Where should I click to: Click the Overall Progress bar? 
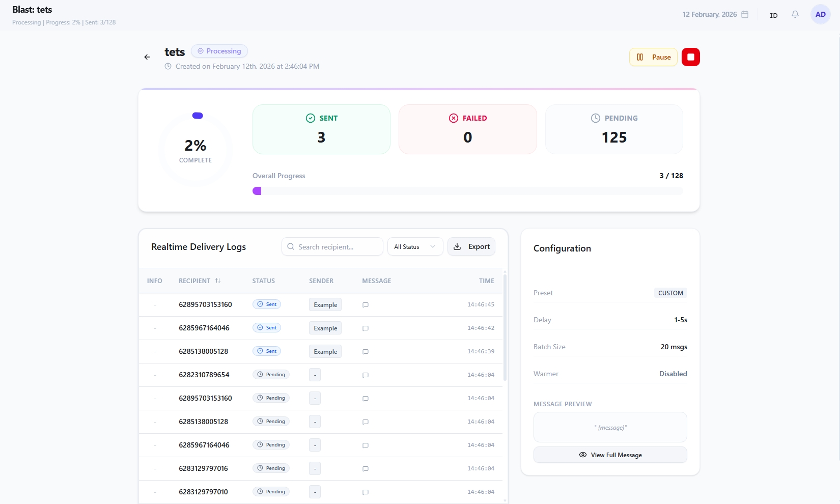coord(467,191)
